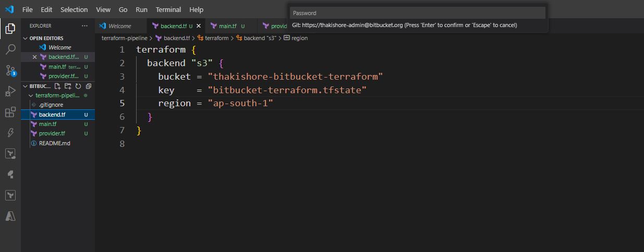The height and width of the screenshot is (252, 644).
Task: Collapse the terraform-pipeline folder
Action: (x=31, y=95)
